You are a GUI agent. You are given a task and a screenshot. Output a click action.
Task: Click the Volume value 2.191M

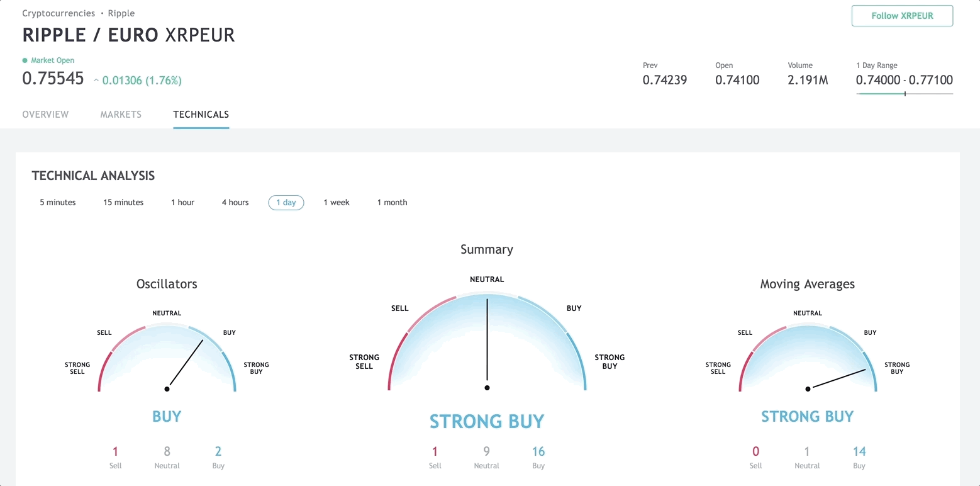tap(808, 80)
